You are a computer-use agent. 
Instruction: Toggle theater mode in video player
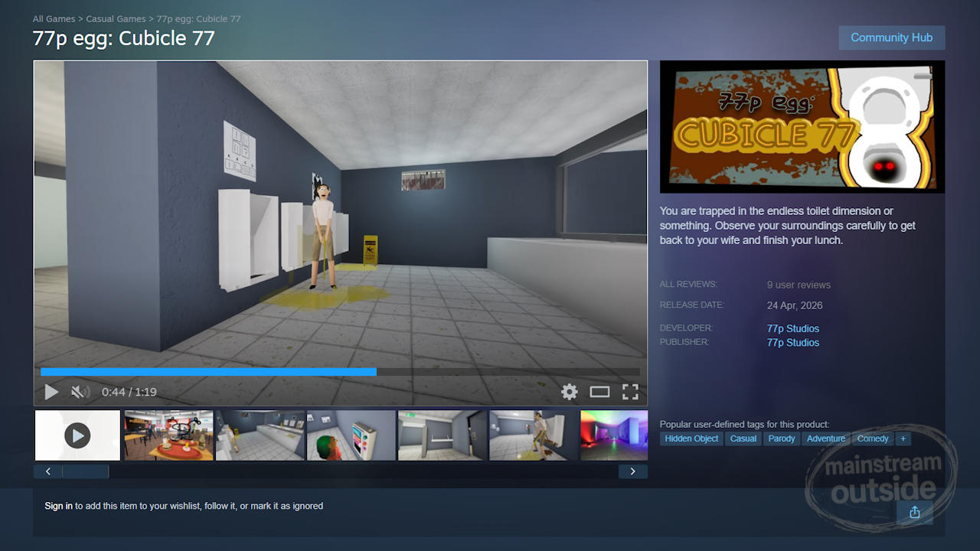point(599,392)
